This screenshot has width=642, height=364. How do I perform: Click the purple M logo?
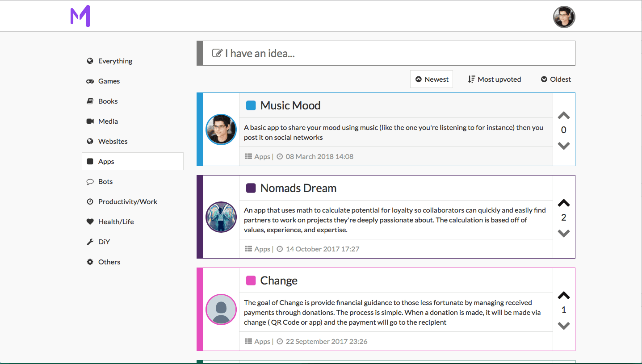pos(80,16)
